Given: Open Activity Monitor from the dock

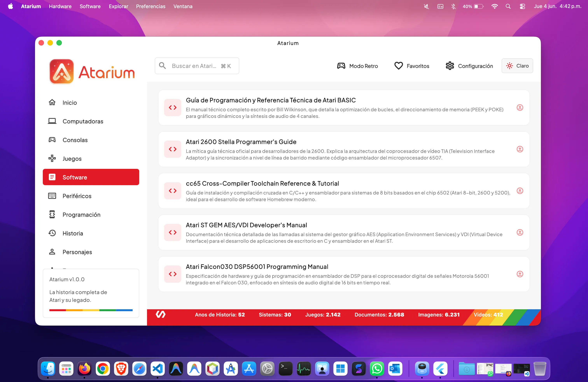Looking at the screenshot, I should (304, 369).
